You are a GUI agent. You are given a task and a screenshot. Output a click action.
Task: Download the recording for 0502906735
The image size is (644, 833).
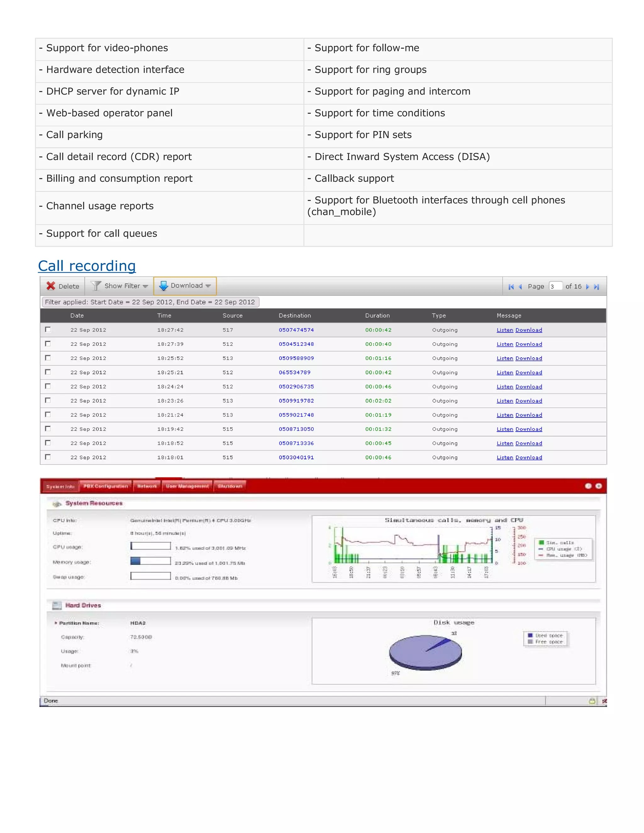pos(528,386)
